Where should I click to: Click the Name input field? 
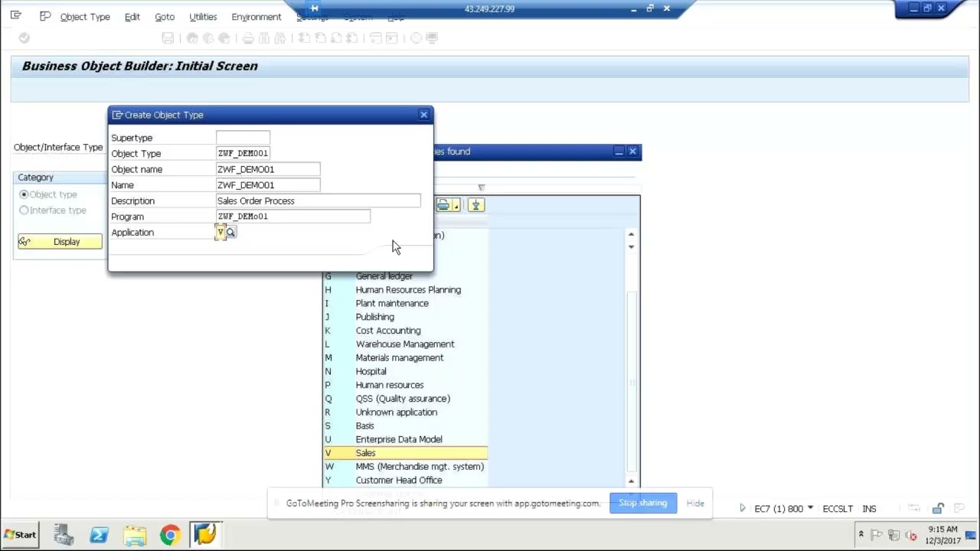(x=268, y=185)
